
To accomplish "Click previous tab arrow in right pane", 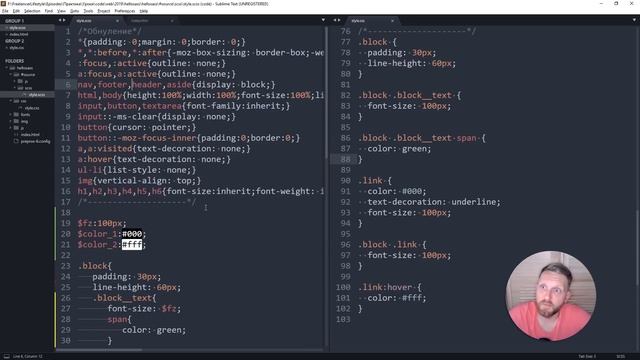I will pos(335,20).
